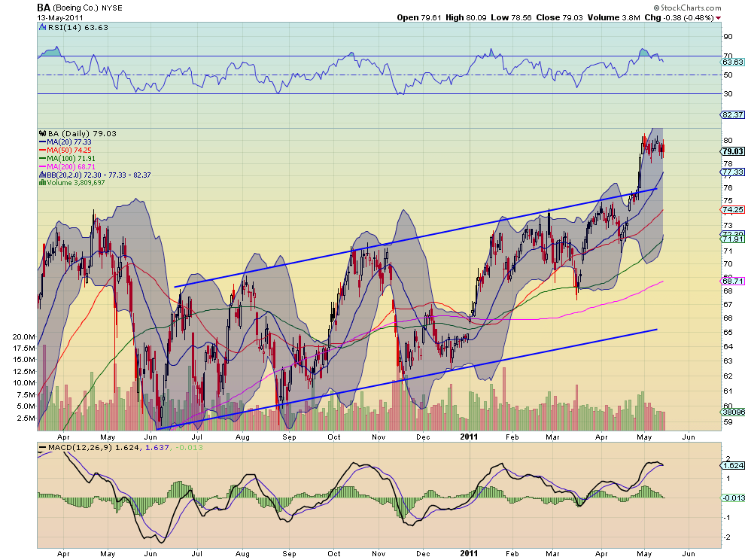Click the "90" RSI axis label

click(x=728, y=37)
